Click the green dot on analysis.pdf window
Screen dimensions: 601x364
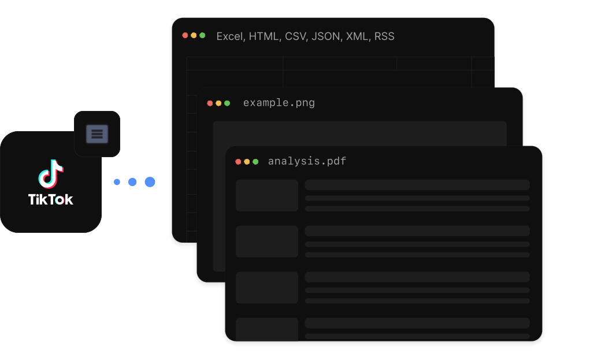pyautogui.click(x=255, y=162)
